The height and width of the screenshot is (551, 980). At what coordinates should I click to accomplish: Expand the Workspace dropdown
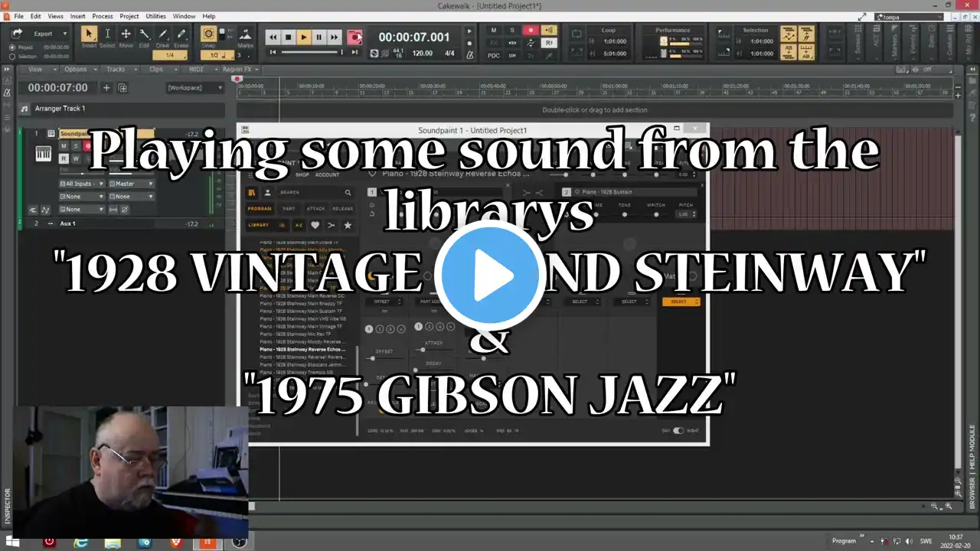[x=195, y=88]
